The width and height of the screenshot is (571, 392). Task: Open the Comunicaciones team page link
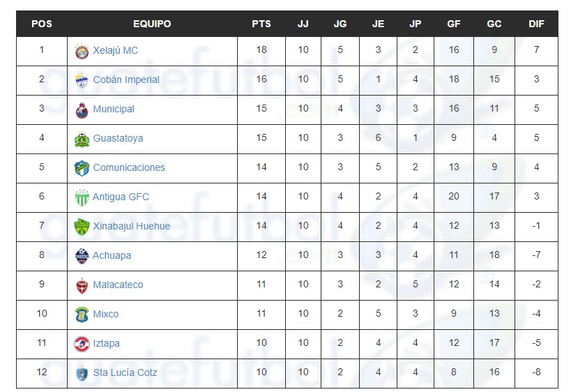129,167
